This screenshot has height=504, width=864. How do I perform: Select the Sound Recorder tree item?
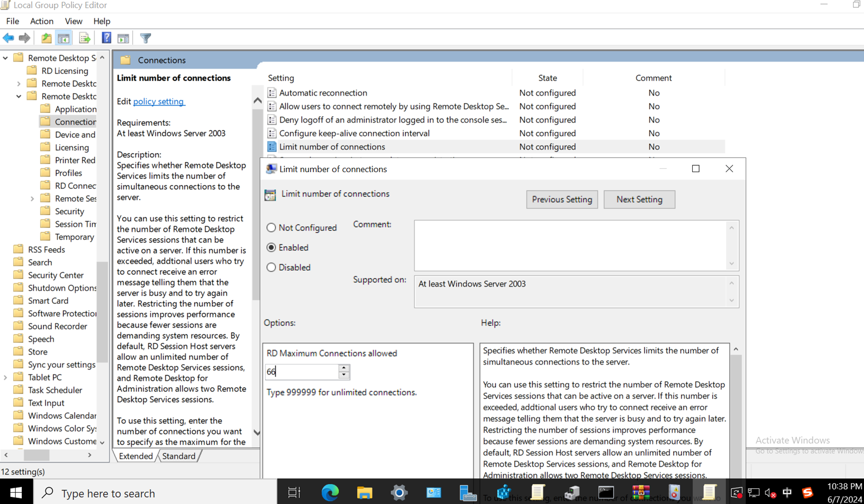[57, 326]
